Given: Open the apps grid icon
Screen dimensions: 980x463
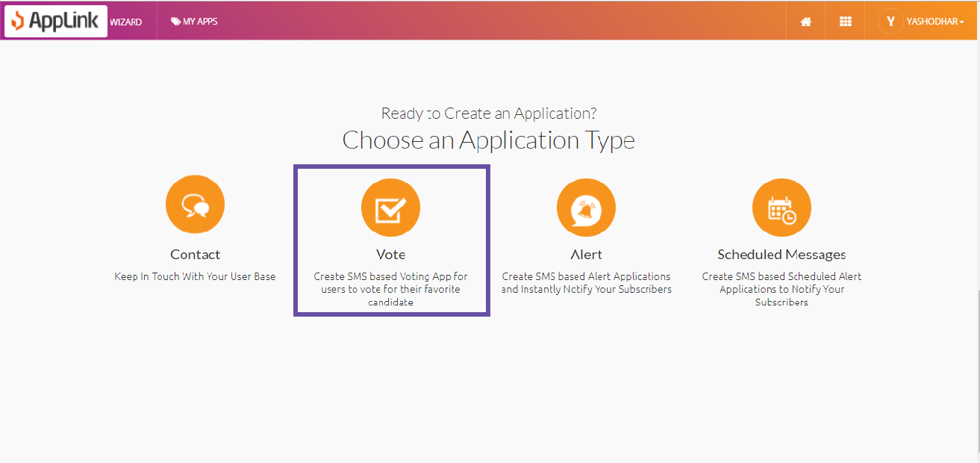Looking at the screenshot, I should click(x=846, y=22).
